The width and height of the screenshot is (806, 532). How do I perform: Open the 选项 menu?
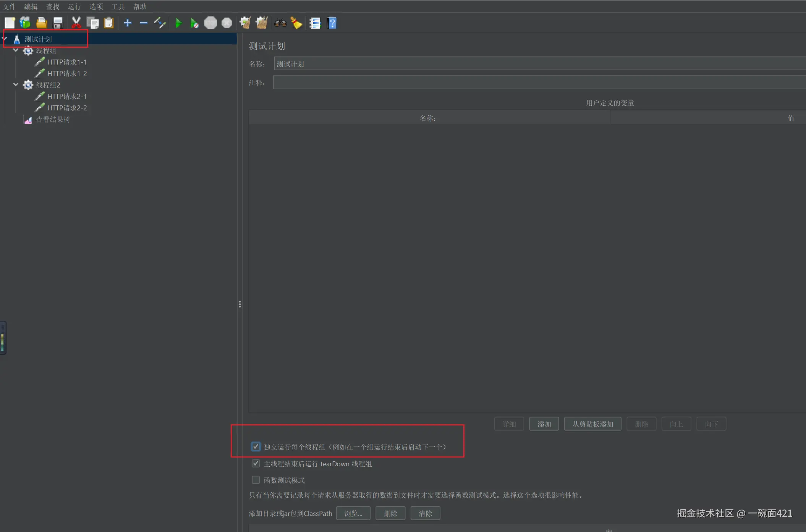[96, 6]
